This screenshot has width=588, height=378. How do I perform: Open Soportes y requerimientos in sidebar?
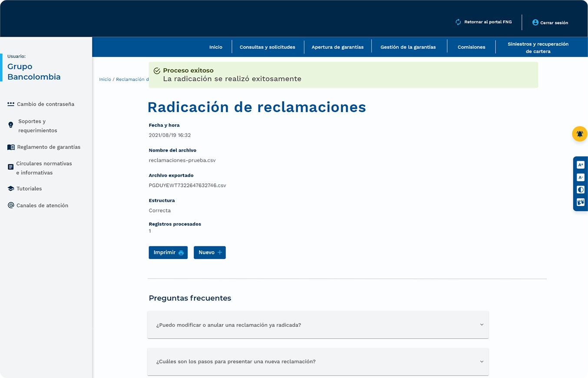[37, 126]
